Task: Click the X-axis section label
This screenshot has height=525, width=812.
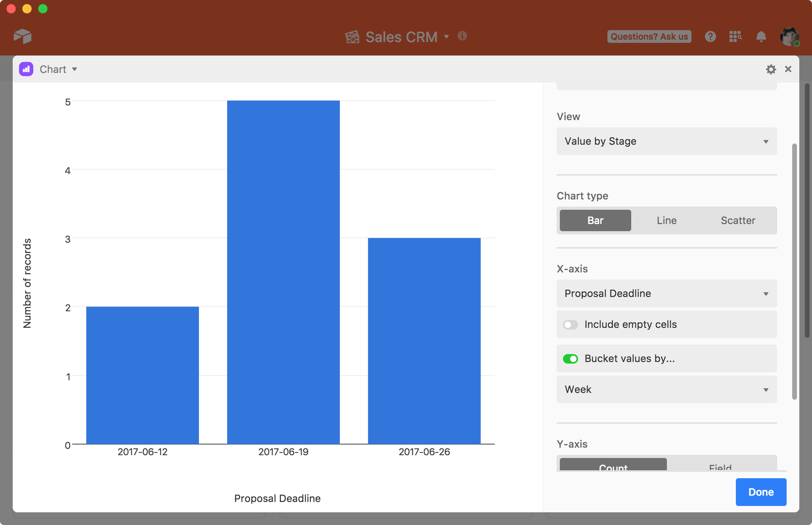Action: 572,269
